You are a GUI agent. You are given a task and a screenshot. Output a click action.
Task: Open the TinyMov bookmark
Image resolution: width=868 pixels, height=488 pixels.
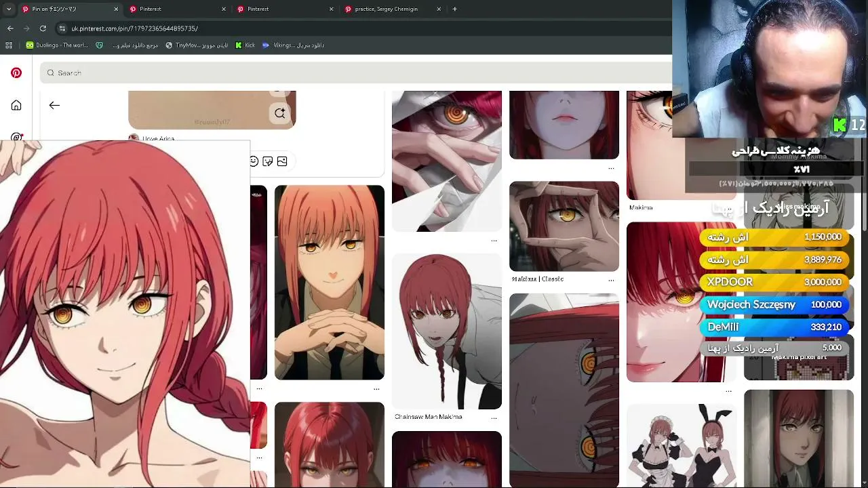[197, 45]
